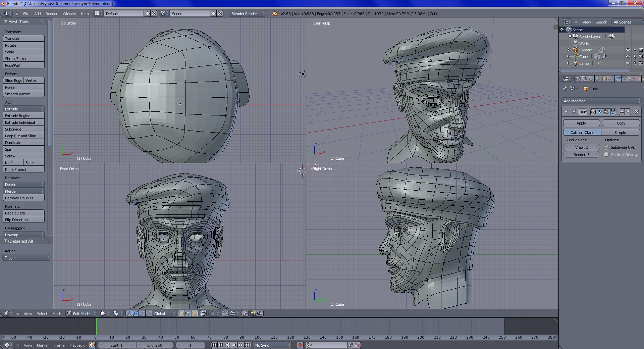Enable the Optimal Display checkbox
This screenshot has height=349, width=644.
tap(606, 154)
